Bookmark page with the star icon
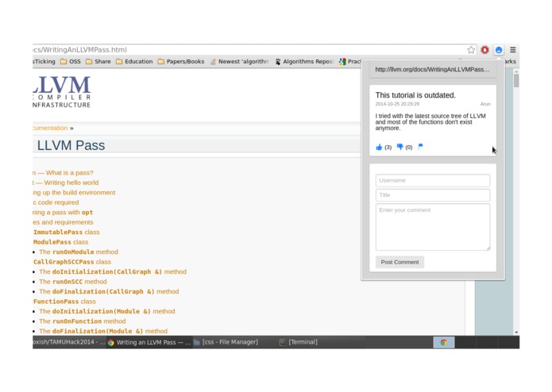Viewport: 552px width, 392px height. [471, 50]
